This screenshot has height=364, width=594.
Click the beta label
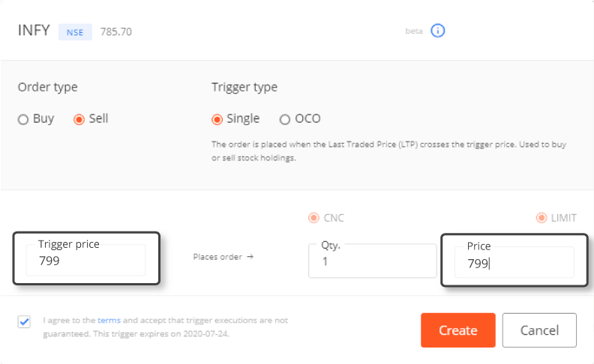pos(414,31)
